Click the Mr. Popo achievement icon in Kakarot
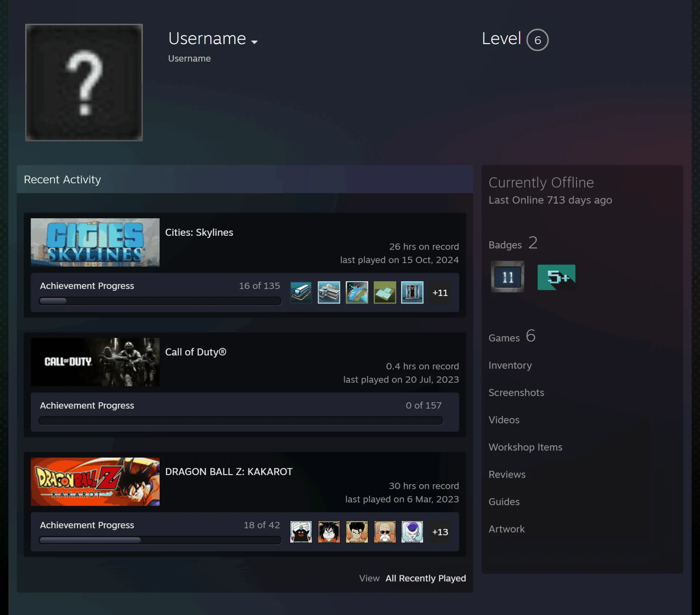The width and height of the screenshot is (700, 615). [301, 532]
